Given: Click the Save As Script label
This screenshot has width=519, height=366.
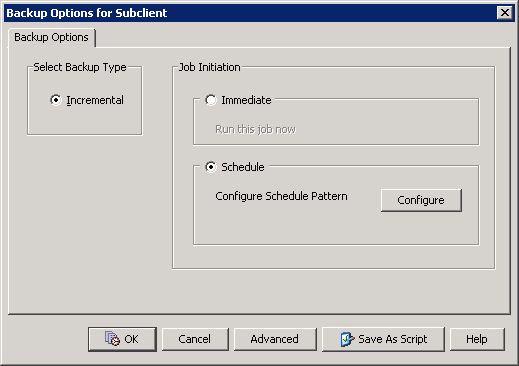Looking at the screenshot, I should [x=392, y=339].
